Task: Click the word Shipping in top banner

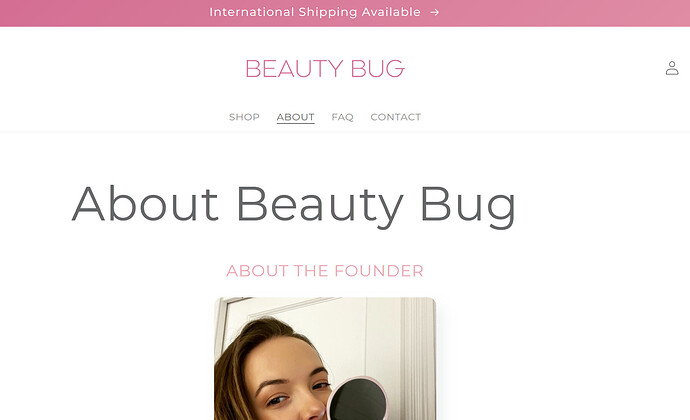Action: (328, 12)
